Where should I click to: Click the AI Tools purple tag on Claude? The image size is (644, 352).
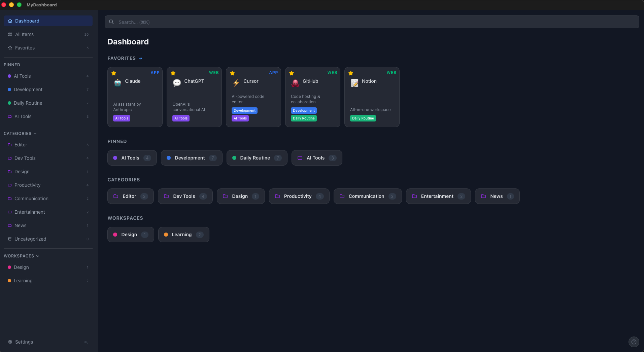pos(122,118)
